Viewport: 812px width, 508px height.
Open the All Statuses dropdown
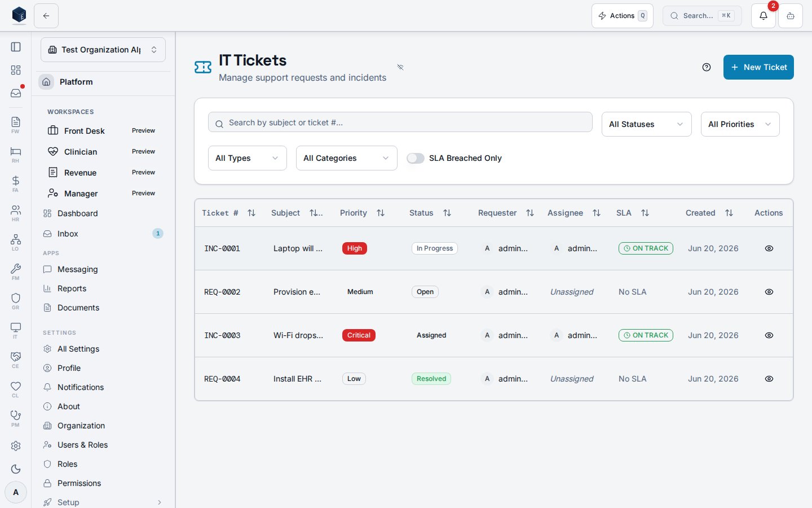click(x=647, y=124)
